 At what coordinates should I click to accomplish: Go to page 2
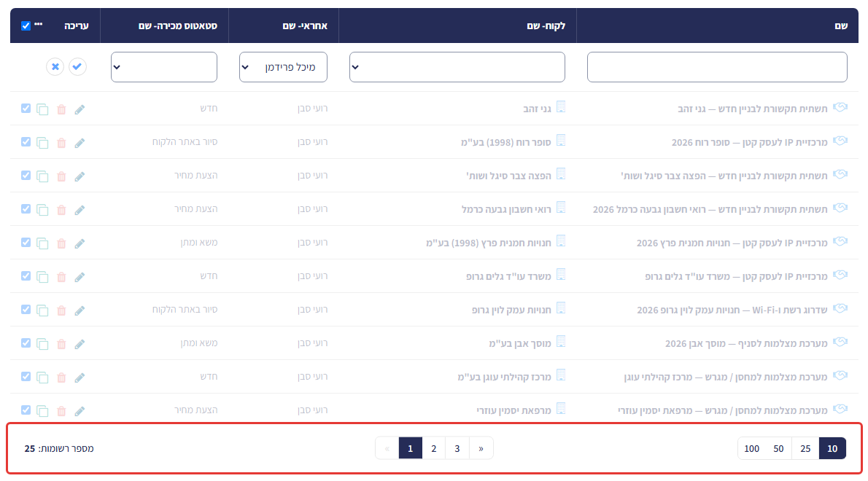[434, 448]
